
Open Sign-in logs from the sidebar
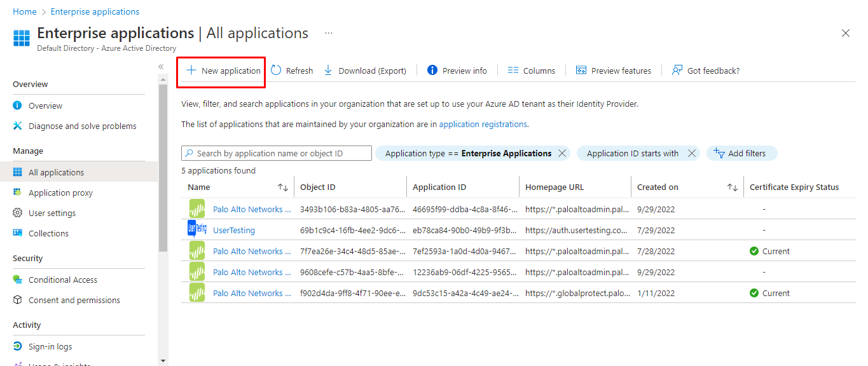pos(50,346)
